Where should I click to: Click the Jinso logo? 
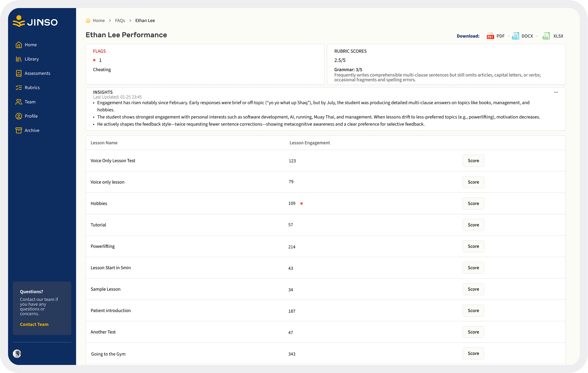click(35, 21)
